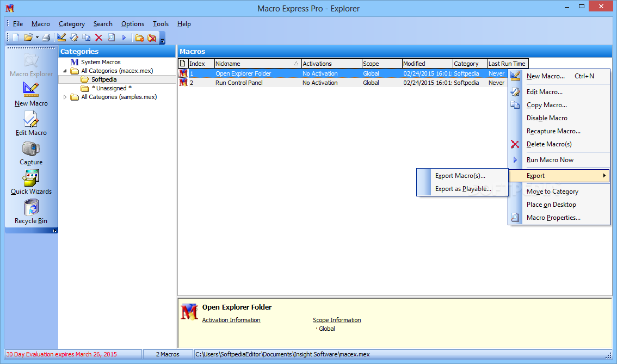Open the Category menu

tap(72, 24)
